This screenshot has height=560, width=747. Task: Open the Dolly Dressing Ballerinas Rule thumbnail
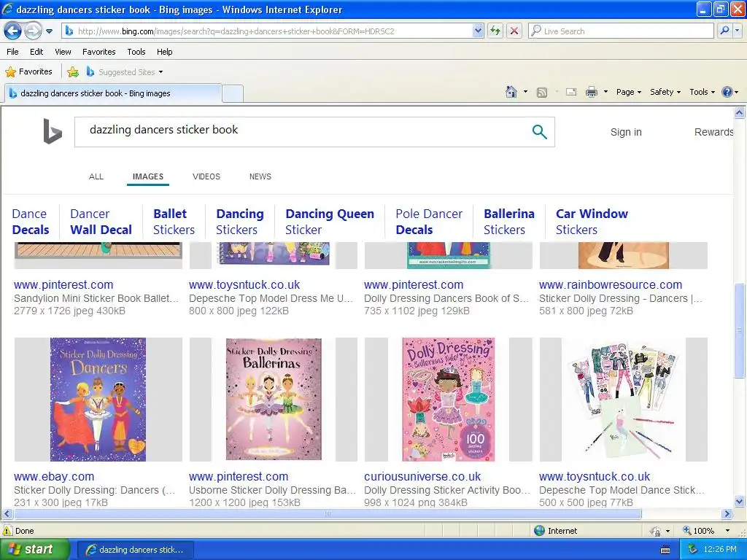point(449,400)
